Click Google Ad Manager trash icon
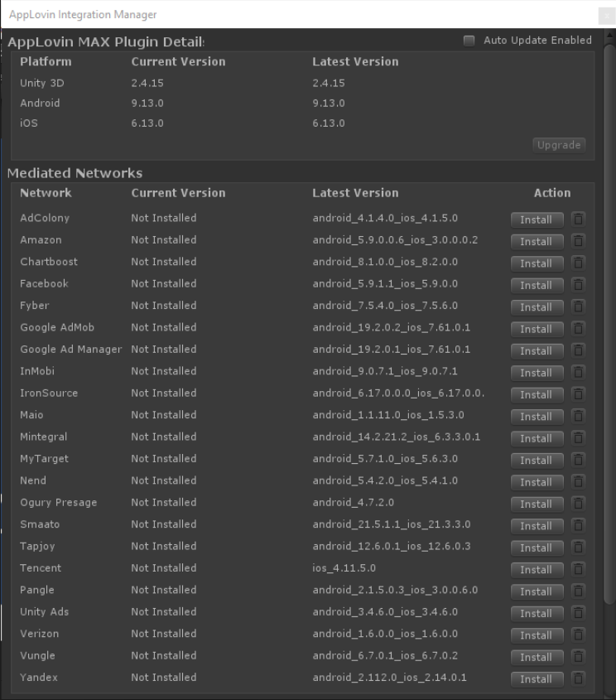 click(578, 350)
